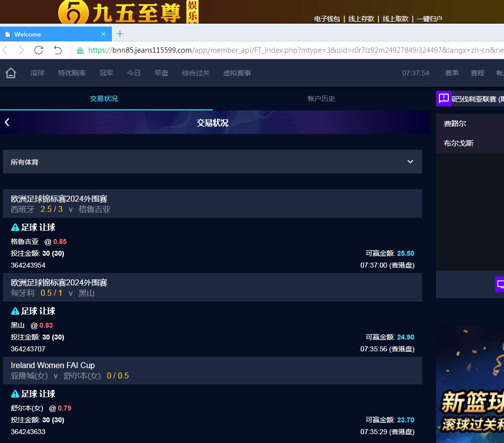
Task: Click the 布尔戈斯 team entry
Action: pyautogui.click(x=459, y=143)
